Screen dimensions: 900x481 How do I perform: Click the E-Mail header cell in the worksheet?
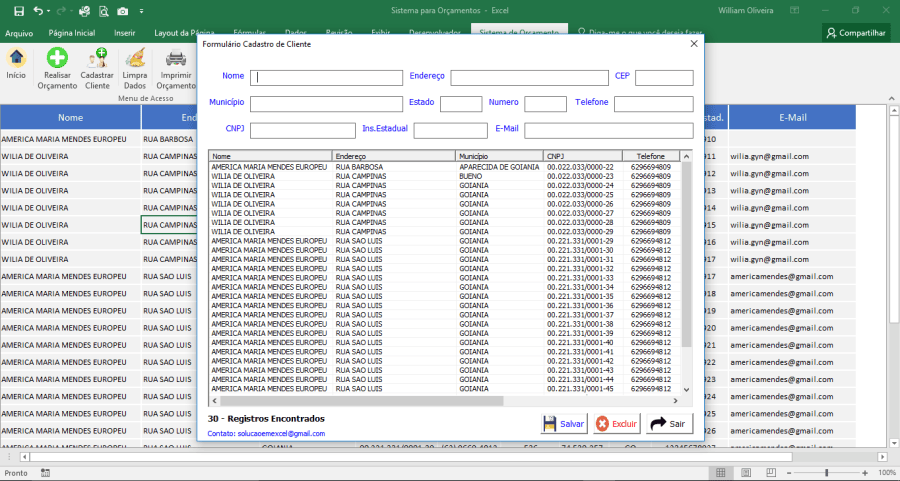coord(792,117)
